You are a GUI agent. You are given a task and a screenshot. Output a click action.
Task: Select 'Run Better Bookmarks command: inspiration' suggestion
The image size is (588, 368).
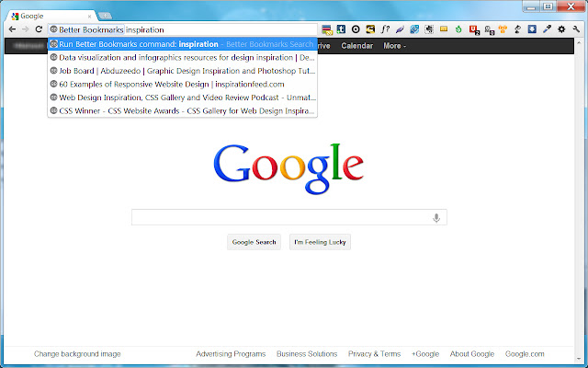click(x=183, y=44)
